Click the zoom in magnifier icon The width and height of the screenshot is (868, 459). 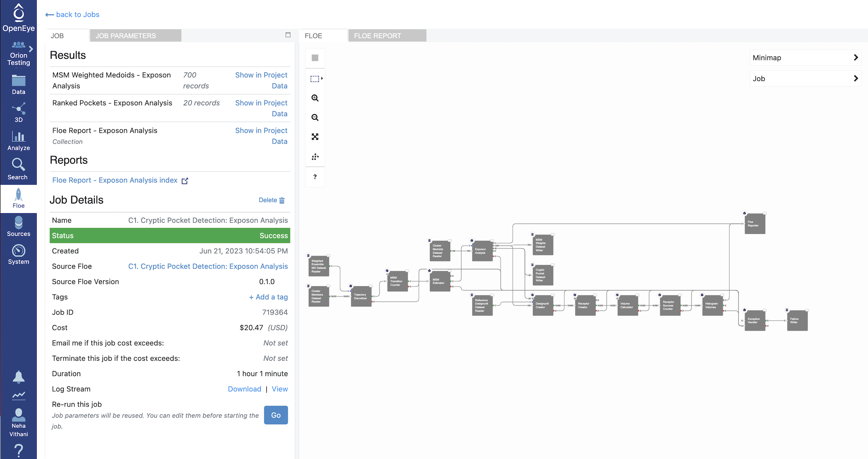pos(315,98)
